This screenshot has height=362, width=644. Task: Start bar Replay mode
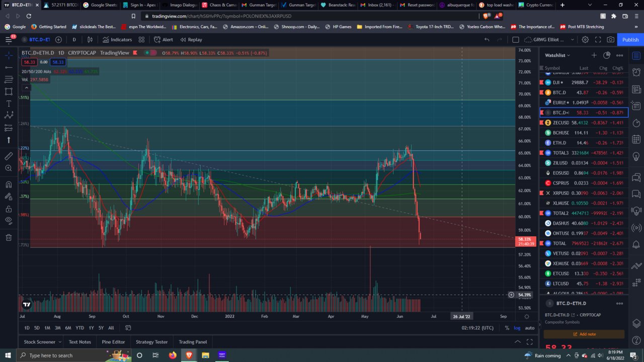[191, 40]
